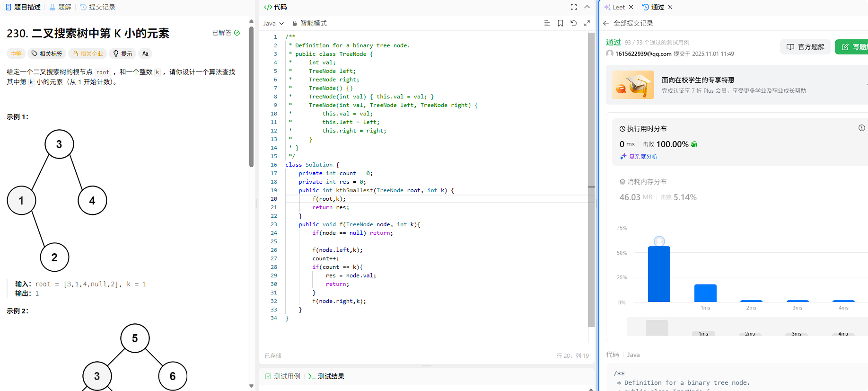Toggle 智能模式 smart mode
This screenshot has width=868, height=391.
[309, 23]
